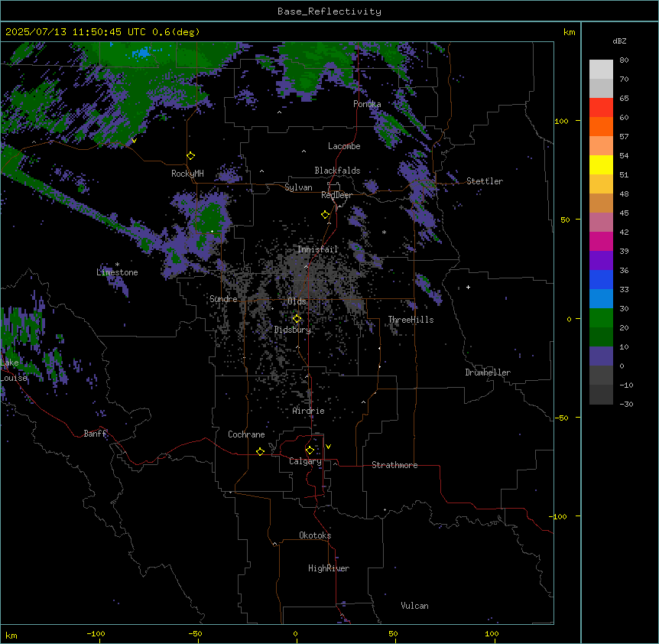Click the Lacombe city label

tap(344, 146)
